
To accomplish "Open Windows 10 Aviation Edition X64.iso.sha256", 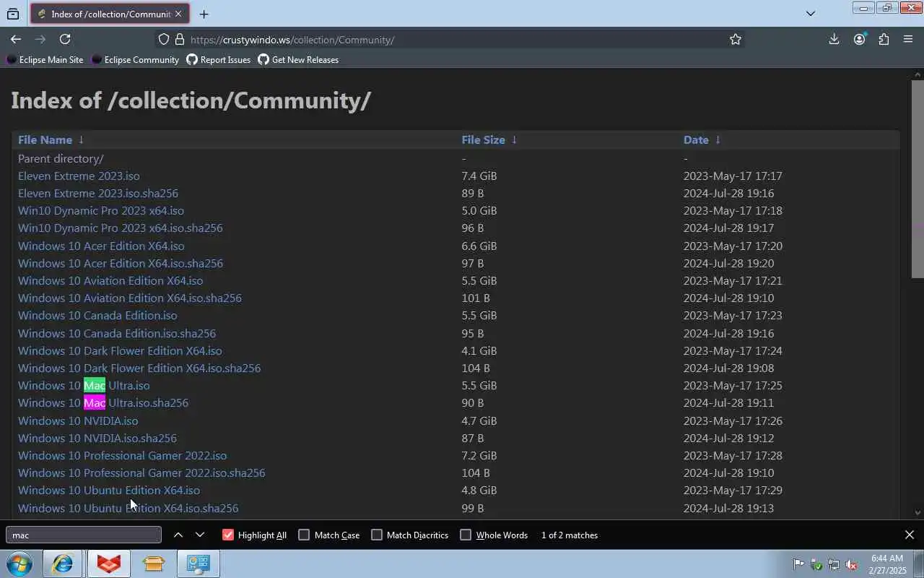I will point(130,298).
